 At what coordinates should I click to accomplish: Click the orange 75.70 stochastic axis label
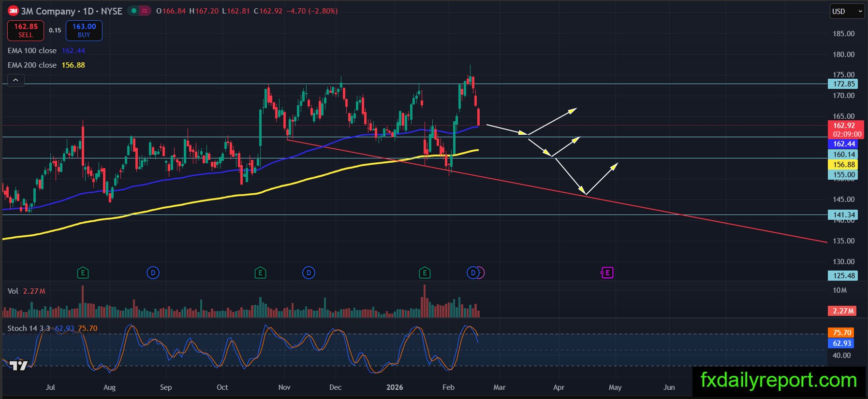(x=841, y=333)
